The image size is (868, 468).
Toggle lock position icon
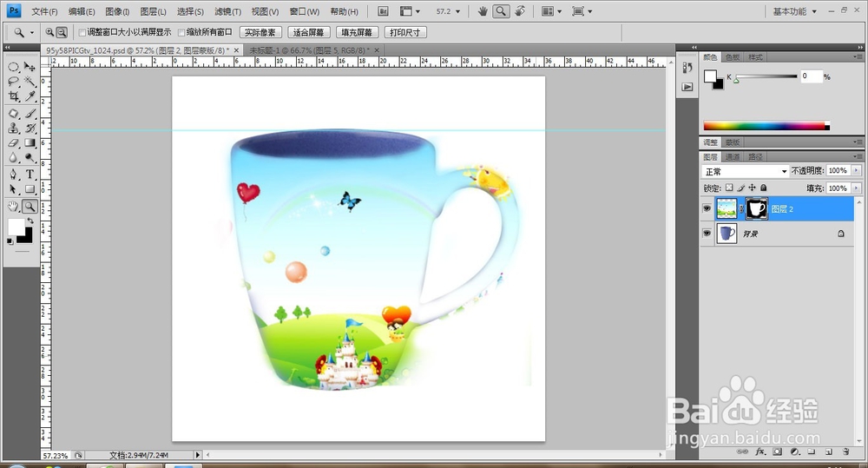tap(752, 188)
